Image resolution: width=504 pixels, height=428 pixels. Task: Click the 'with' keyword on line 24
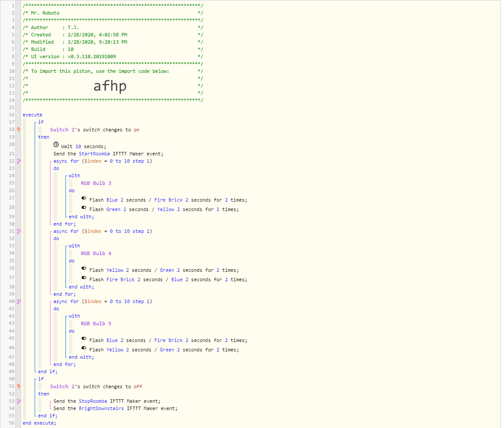tap(74, 175)
